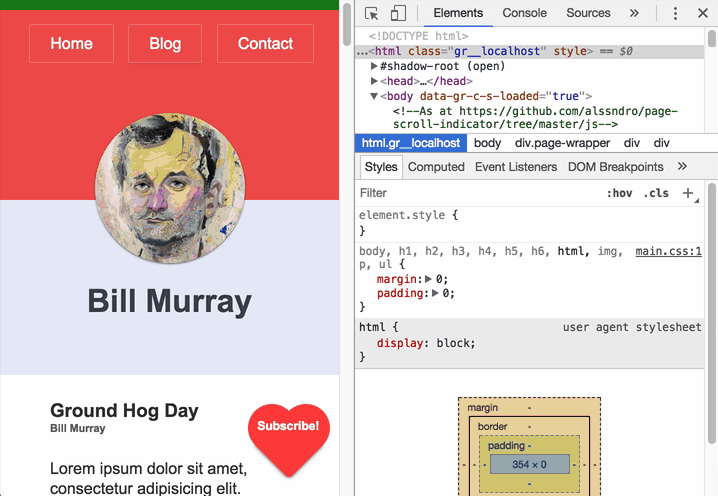Expand the padding shorthand property
718x496 pixels.
pos(435,293)
